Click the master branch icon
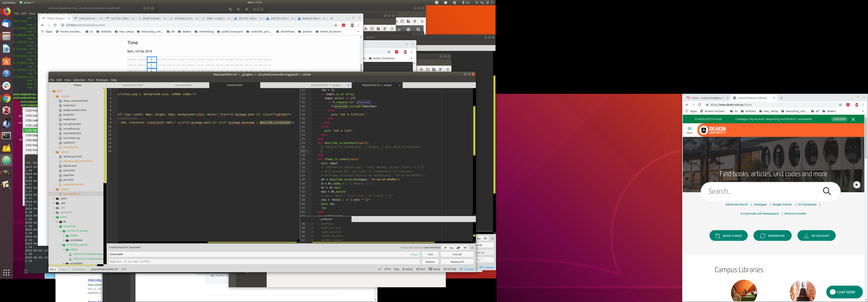The image size is (868, 302). click(404, 269)
